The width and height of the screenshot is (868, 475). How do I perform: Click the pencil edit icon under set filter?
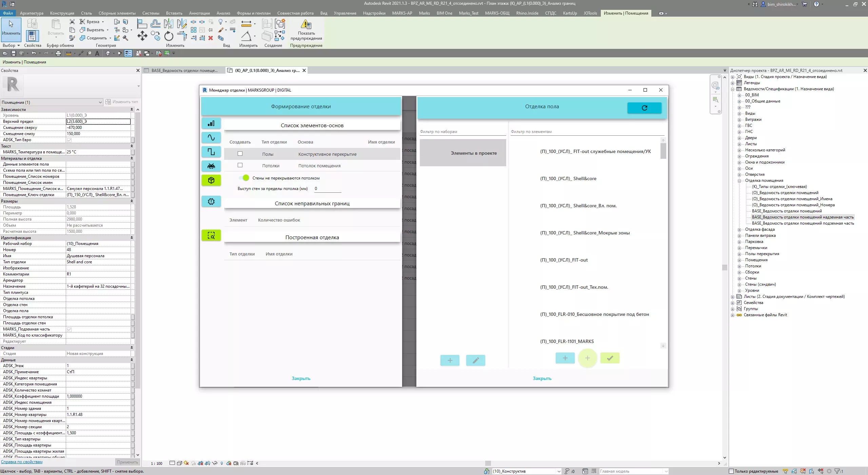pos(475,360)
